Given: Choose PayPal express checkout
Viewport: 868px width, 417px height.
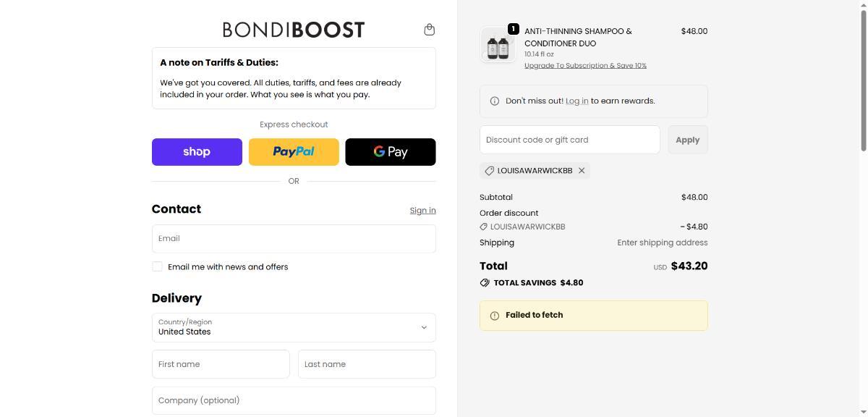Looking at the screenshot, I should [294, 152].
